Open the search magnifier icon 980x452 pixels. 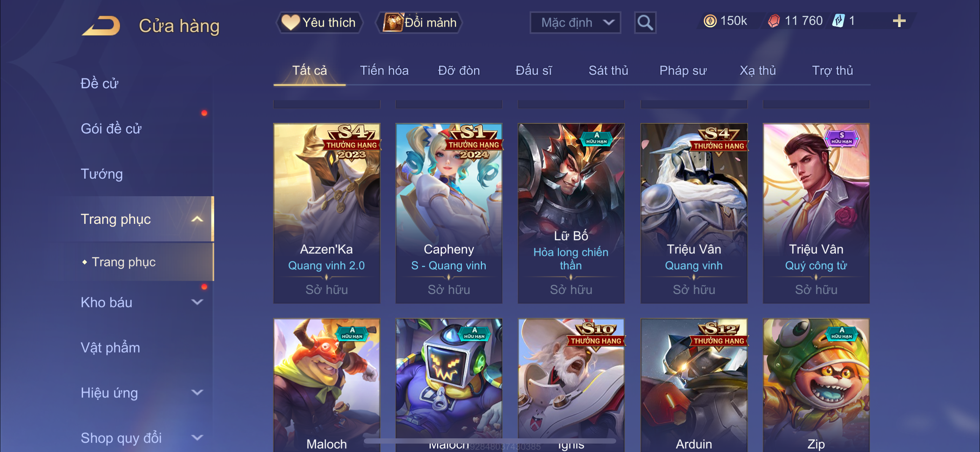pos(645,23)
